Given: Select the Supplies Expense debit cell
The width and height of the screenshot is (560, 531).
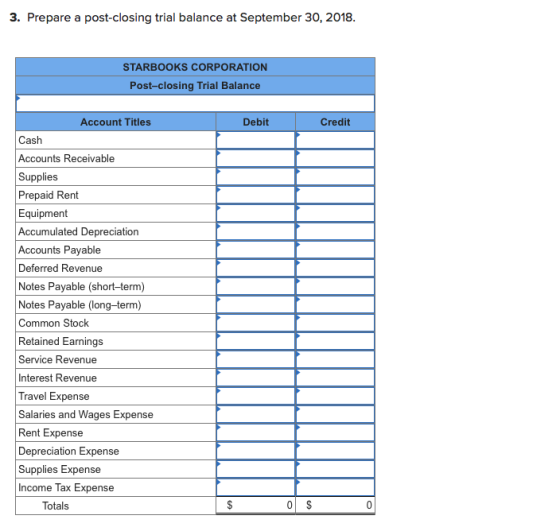Looking at the screenshot, I should tap(255, 469).
